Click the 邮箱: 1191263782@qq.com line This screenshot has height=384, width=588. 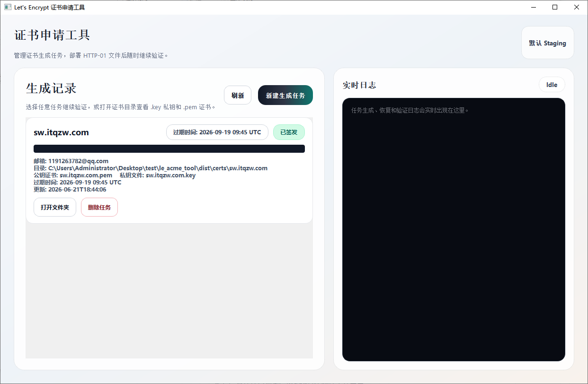click(x=71, y=161)
